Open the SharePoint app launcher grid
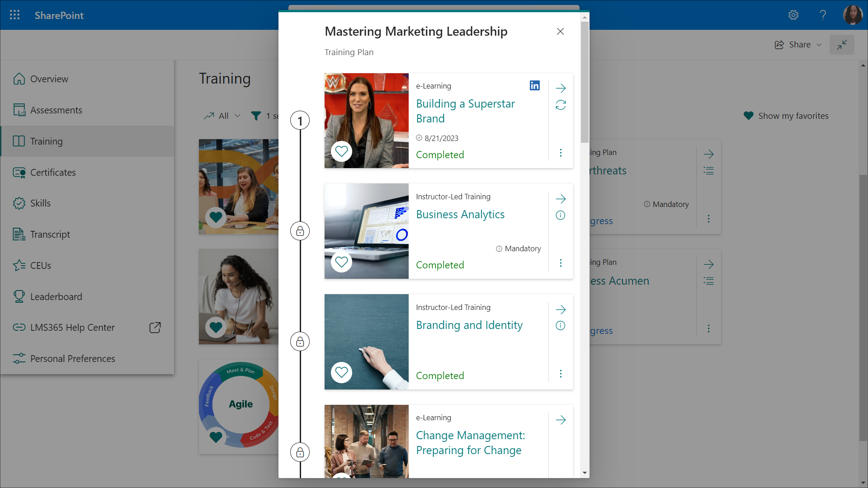Viewport: 868px width, 488px height. [14, 15]
